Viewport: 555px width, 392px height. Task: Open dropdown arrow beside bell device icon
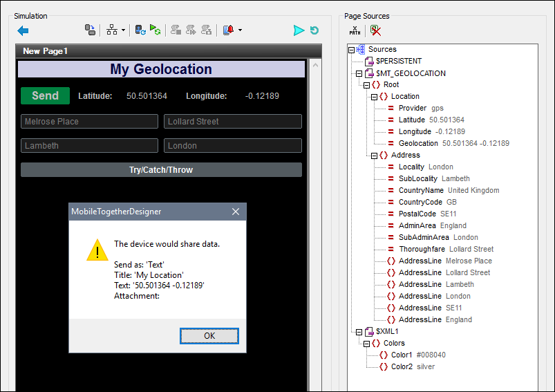tap(240, 30)
